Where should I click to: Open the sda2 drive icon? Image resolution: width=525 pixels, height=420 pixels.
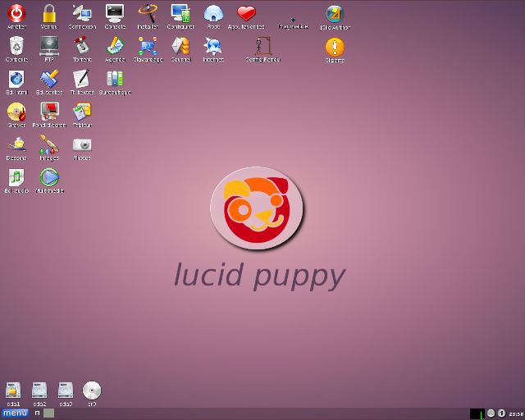point(39,390)
